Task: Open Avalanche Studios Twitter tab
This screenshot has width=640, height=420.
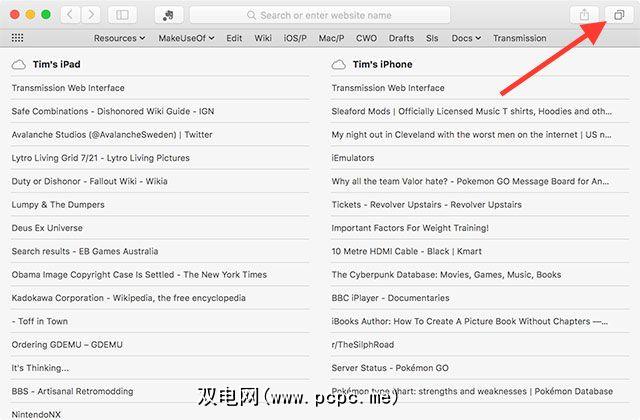Action: click(x=160, y=134)
